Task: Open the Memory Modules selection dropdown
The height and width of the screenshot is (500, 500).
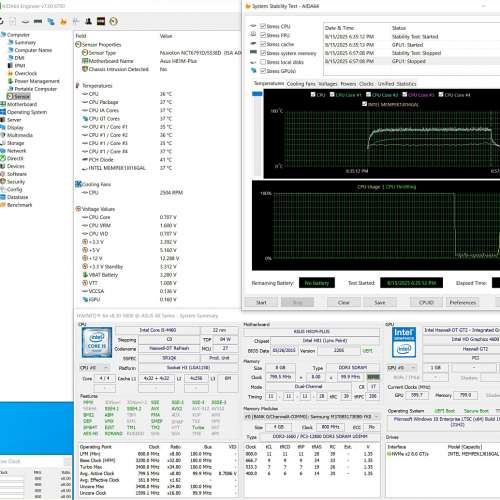Action: click(x=312, y=417)
